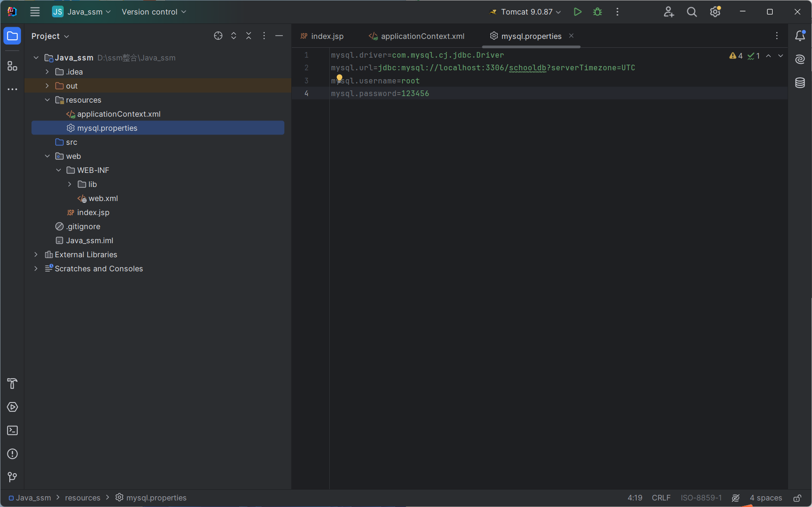Open the Notifications panel bell icon
The height and width of the screenshot is (507, 812).
tap(800, 36)
